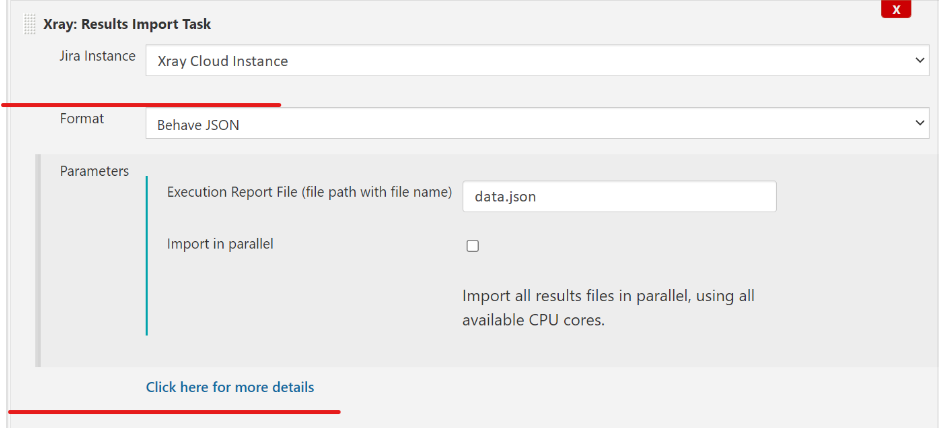Click the Parameters section label
The width and height of the screenshot is (942, 428).
tap(94, 171)
